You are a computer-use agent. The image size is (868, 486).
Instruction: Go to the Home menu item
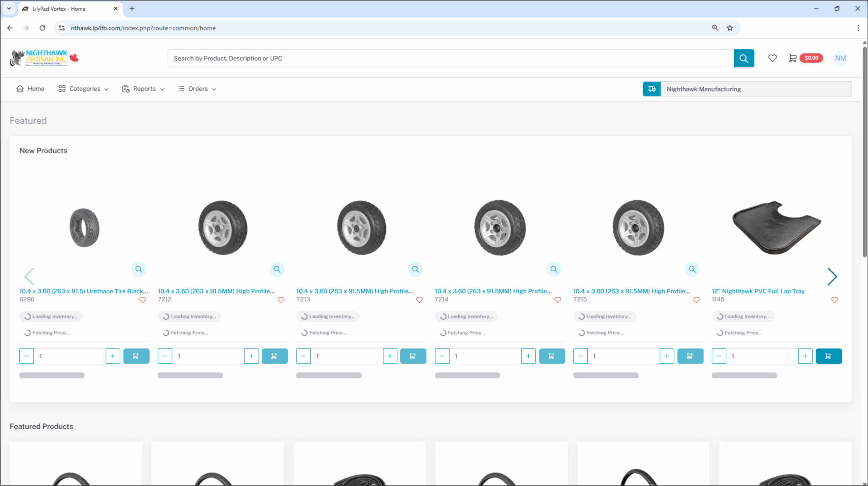click(31, 89)
